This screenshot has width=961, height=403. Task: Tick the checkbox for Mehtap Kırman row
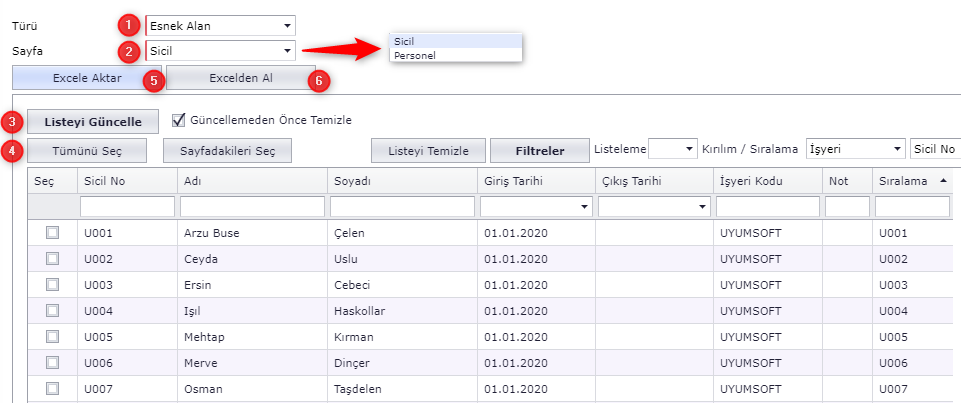click(52, 337)
